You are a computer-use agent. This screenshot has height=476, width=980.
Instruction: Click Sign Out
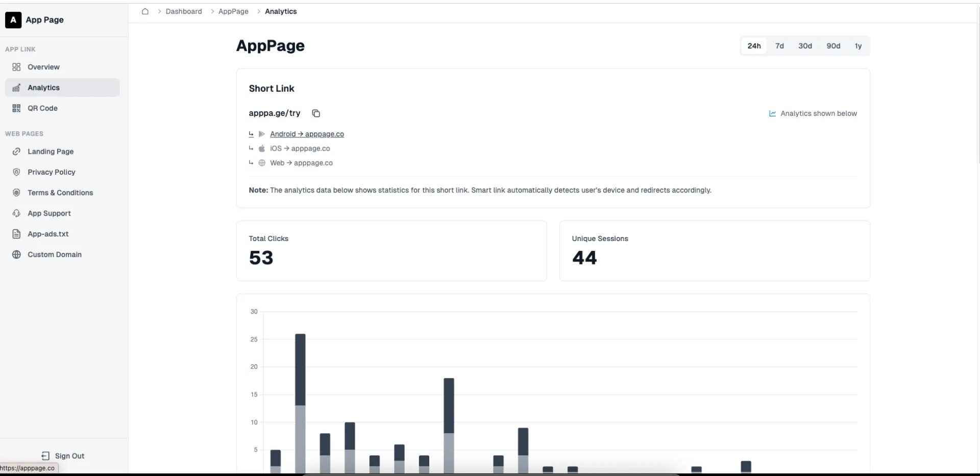pyautogui.click(x=63, y=456)
